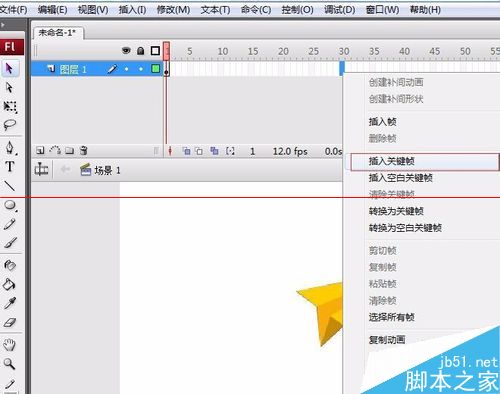
Task: Open the 命令(C) menu
Action: point(256,10)
